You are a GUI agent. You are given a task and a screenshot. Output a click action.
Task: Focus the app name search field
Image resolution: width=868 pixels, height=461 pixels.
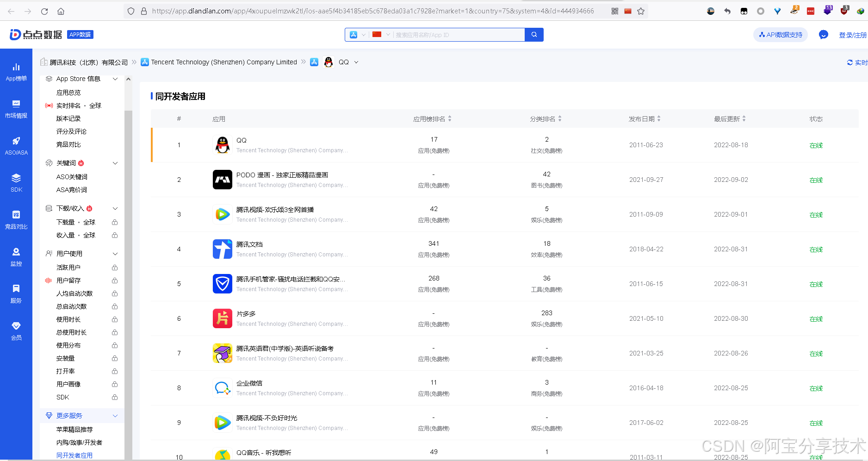click(x=458, y=35)
